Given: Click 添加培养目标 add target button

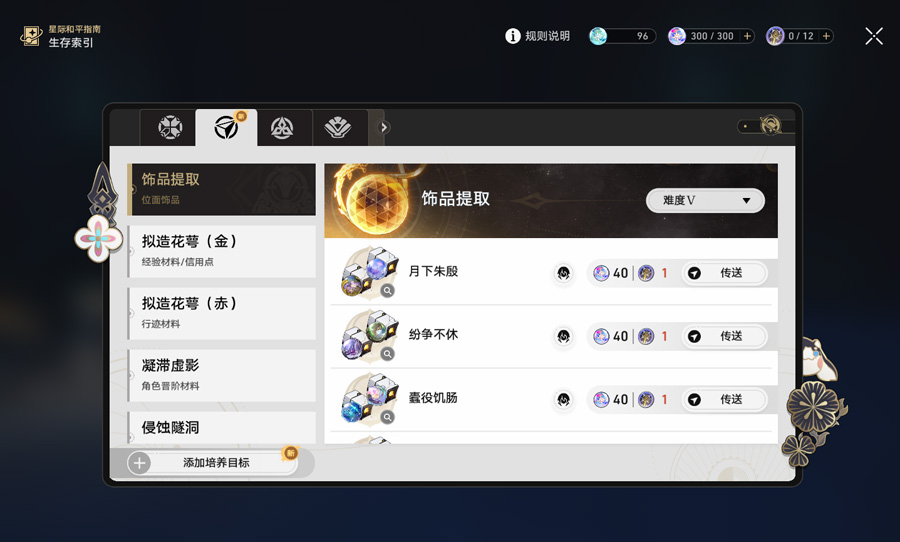Looking at the screenshot, I should (212, 463).
